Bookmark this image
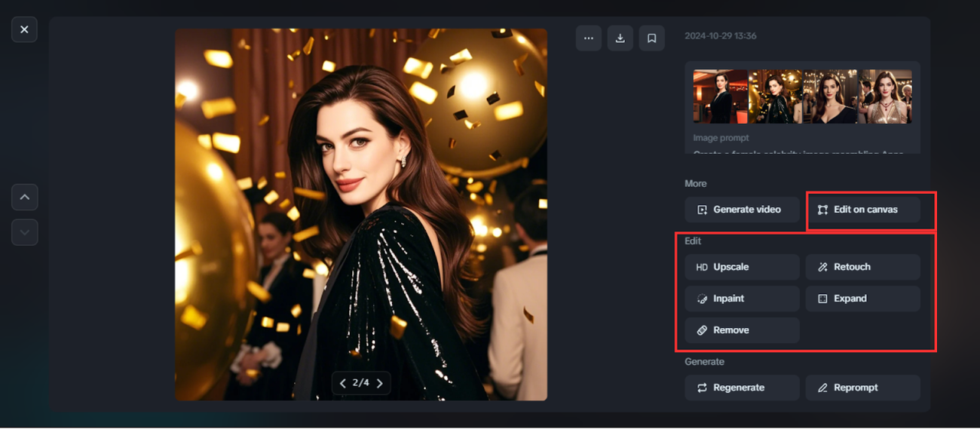The image size is (980, 429). click(x=652, y=38)
